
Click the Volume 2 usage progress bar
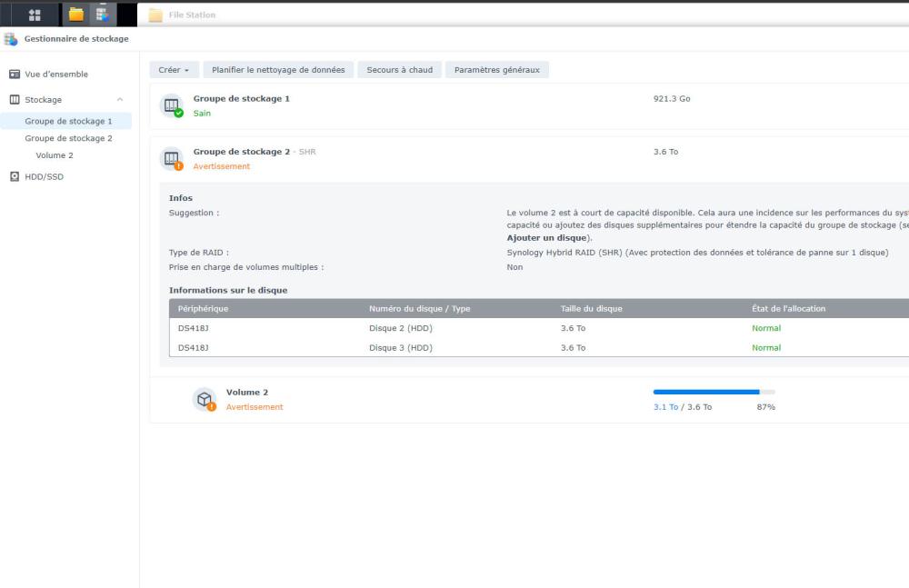[x=714, y=392]
